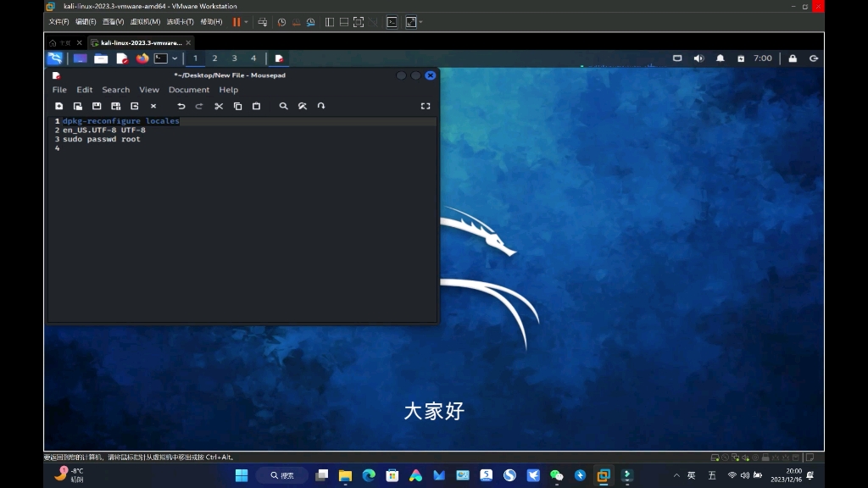The image size is (868, 488).
Task: Switch to workspace 2
Action: click(214, 58)
